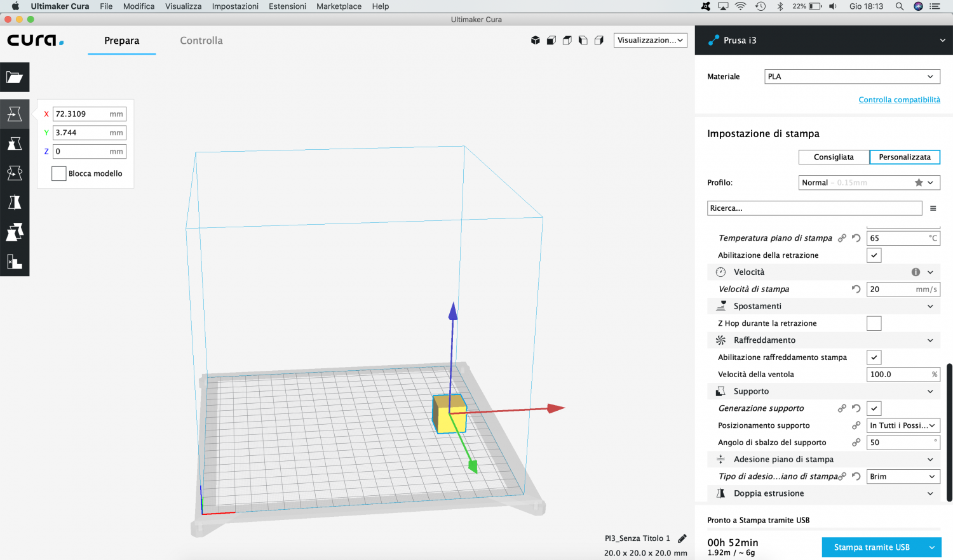Switch to Personalizzata print setup mode
Image resolution: width=953 pixels, height=560 pixels.
[905, 157]
